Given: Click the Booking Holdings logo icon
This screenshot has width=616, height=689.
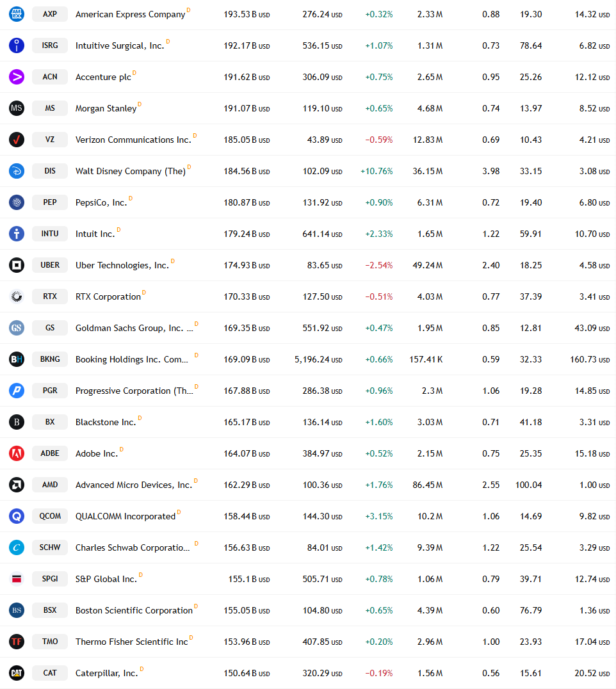Looking at the screenshot, I should [17, 359].
